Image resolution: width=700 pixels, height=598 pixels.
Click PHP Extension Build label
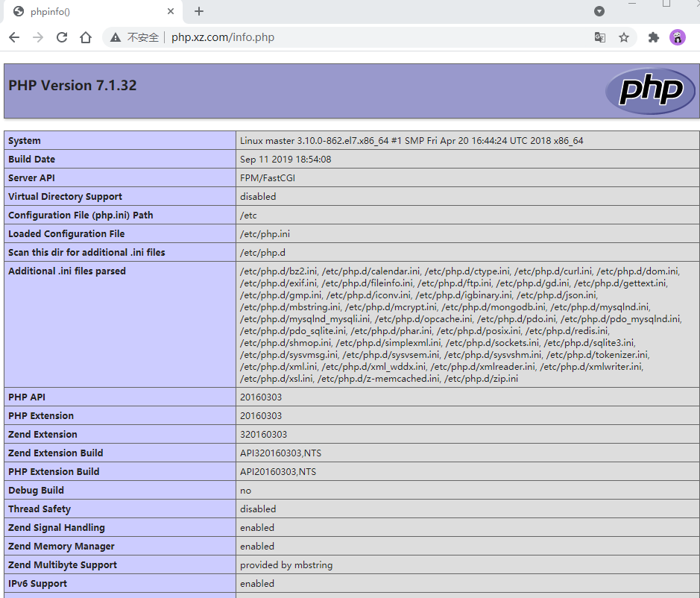(x=54, y=472)
